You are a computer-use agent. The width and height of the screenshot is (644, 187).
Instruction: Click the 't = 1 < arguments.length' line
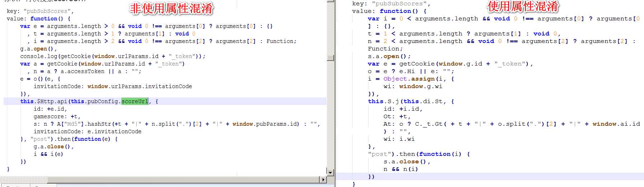[x=464, y=34]
